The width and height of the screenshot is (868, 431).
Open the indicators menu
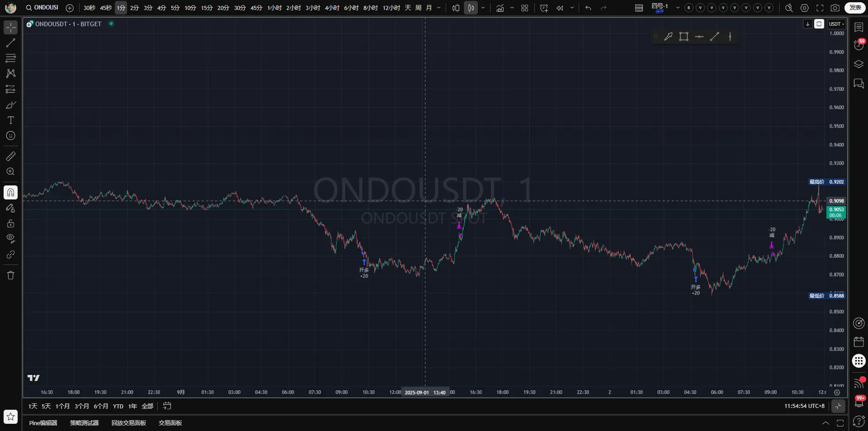(x=500, y=8)
